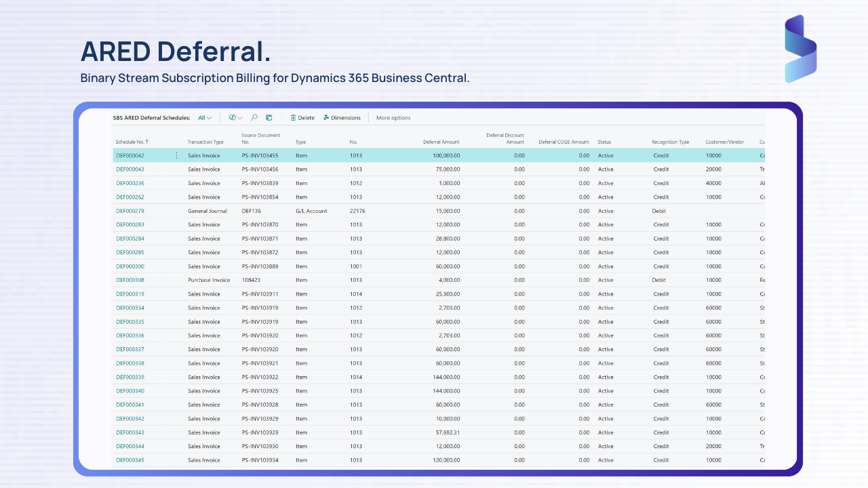Click the Source Document No. column header
This screenshot has width=868, height=488.
261,138
